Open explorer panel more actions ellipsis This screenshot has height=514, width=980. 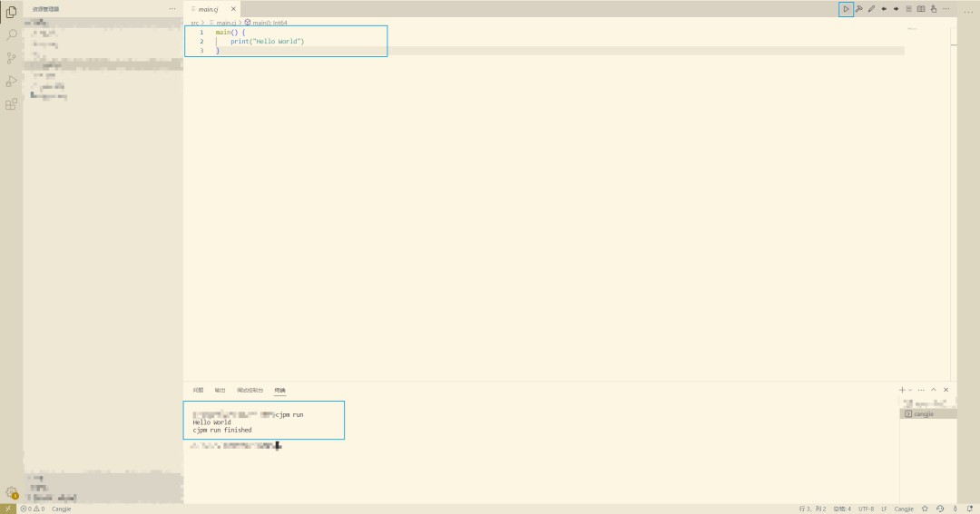pos(172,9)
